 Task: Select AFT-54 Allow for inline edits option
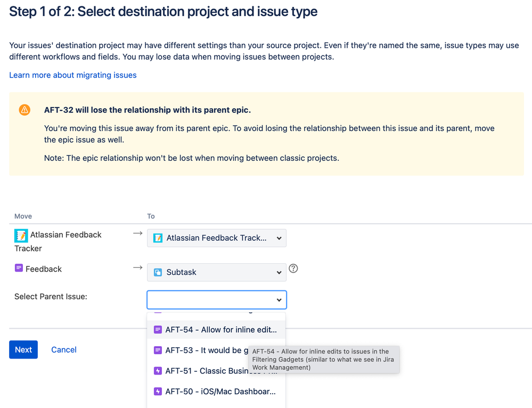(x=220, y=330)
